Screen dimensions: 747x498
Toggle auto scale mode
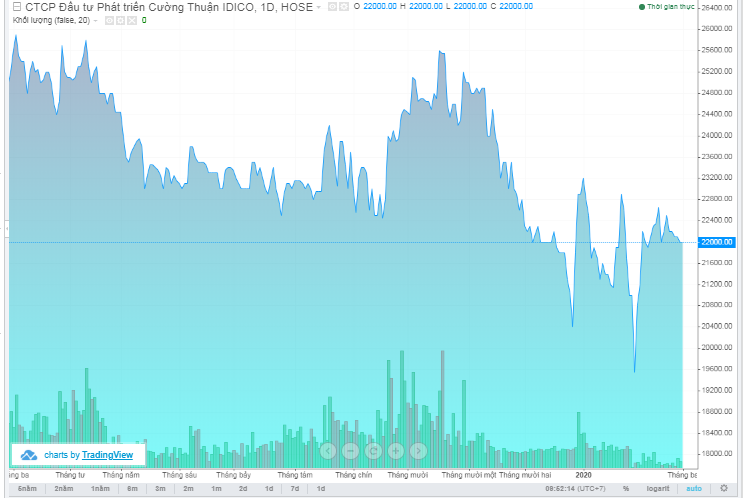[692, 488]
